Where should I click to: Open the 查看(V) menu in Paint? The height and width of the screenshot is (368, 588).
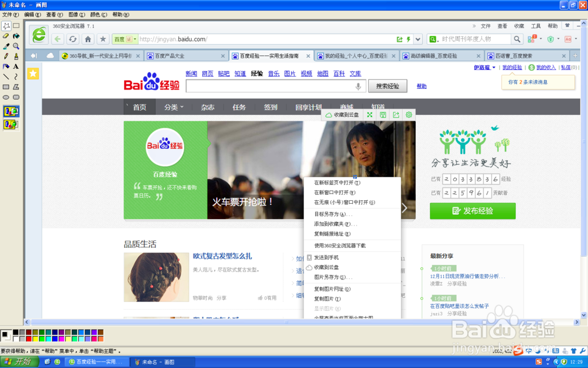(x=54, y=15)
